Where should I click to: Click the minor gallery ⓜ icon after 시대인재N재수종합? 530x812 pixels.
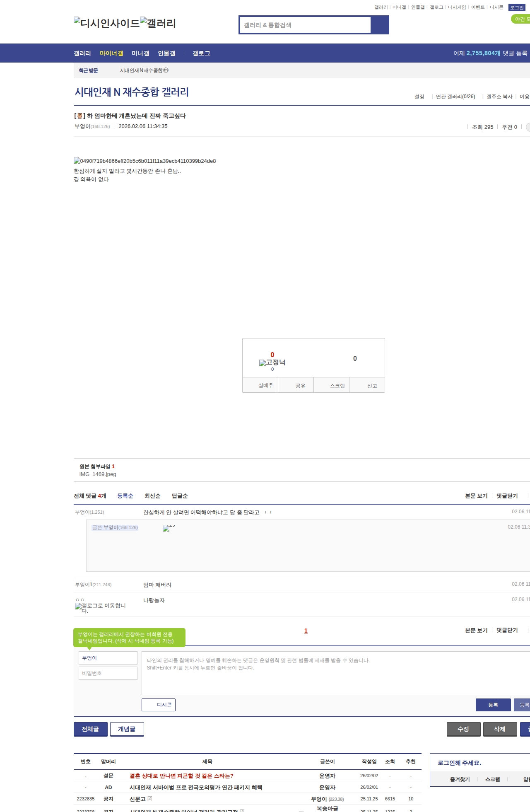[166, 70]
